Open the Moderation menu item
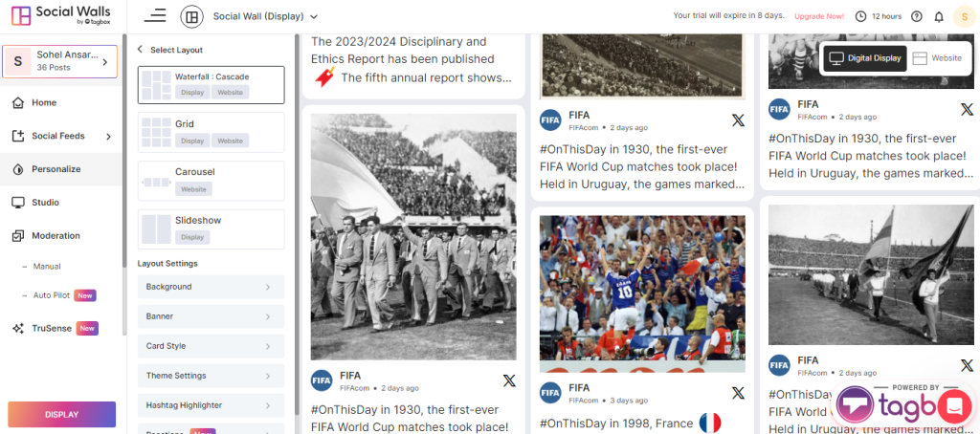980x434 pixels. (61, 235)
